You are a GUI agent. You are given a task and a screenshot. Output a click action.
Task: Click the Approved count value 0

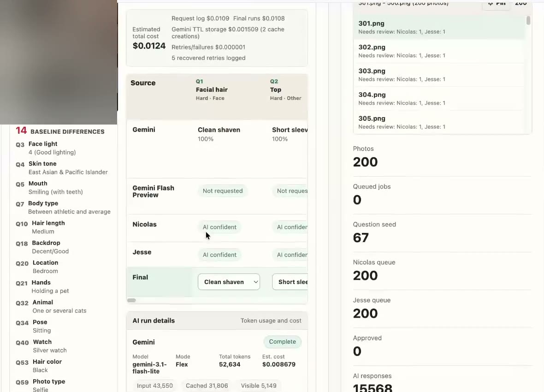coord(357,351)
